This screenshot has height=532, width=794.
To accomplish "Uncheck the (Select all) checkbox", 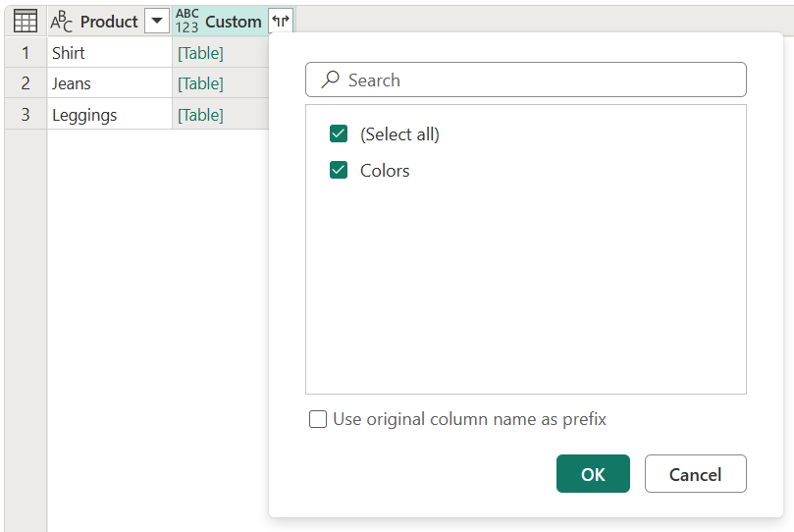I will [x=339, y=134].
